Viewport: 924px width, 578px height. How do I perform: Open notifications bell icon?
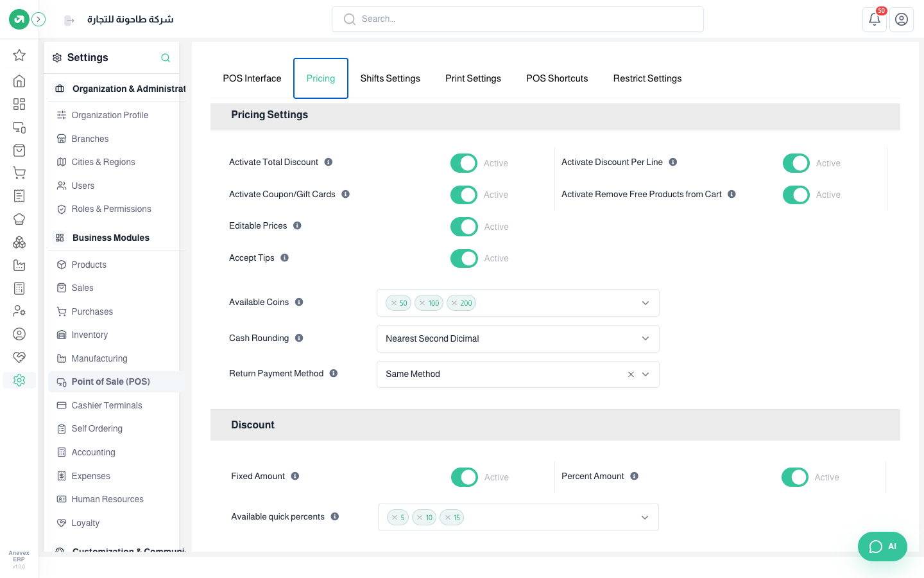pos(874,19)
